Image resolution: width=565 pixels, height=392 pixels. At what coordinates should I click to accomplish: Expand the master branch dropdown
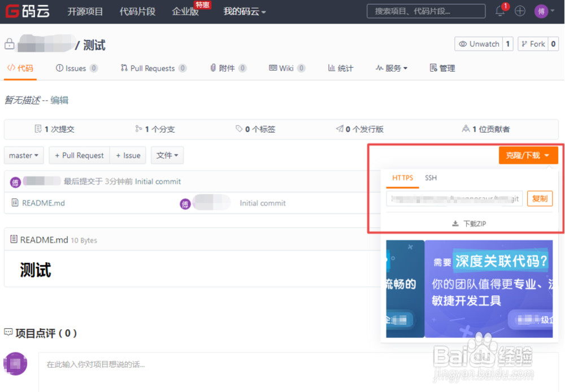pos(24,155)
